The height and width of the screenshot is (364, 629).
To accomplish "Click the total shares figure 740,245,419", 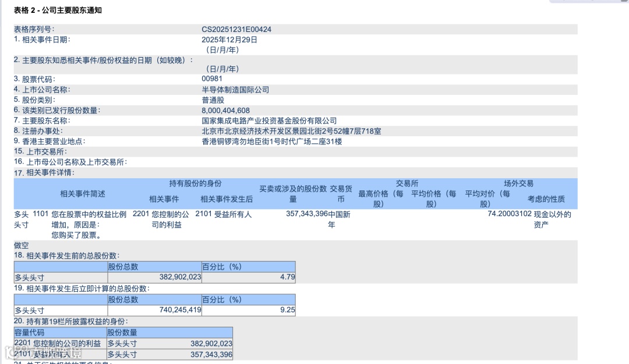I will (180, 310).
